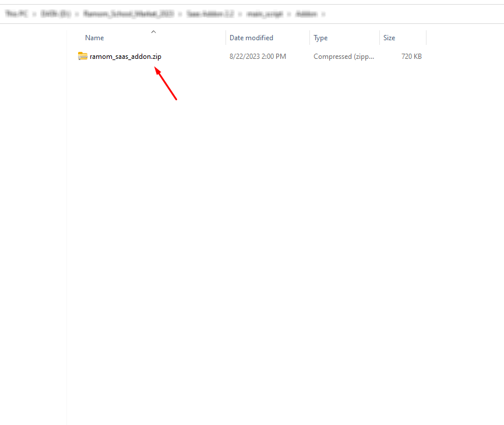Open the chevron dropdown after main_script
Viewport: 504px width, 425px height.
[x=288, y=13]
